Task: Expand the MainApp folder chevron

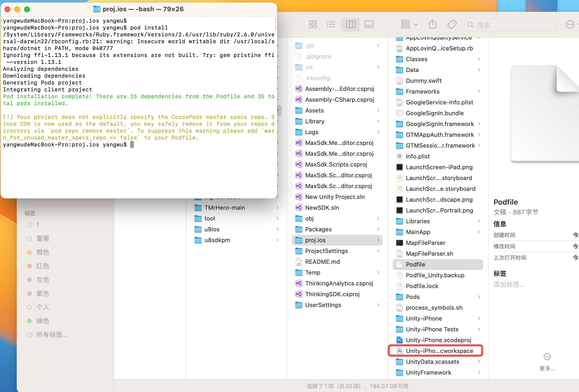Action: pos(479,232)
